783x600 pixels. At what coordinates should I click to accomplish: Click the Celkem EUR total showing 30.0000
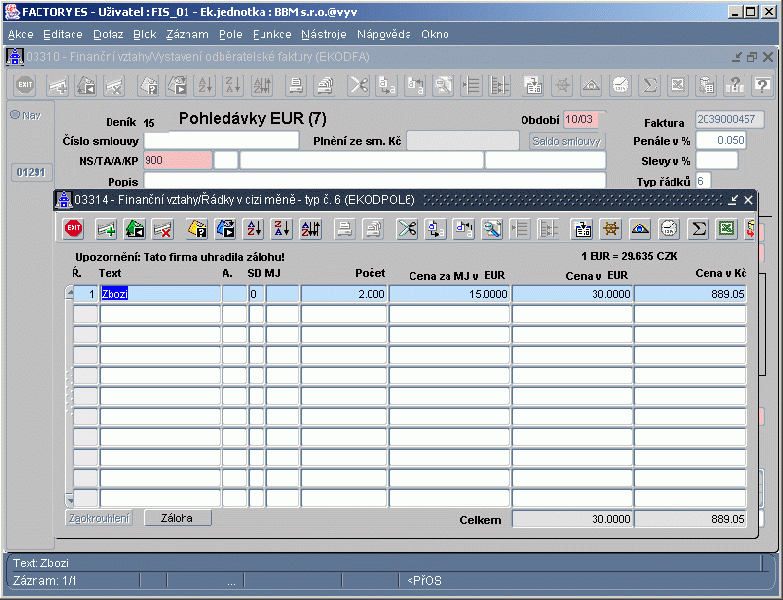pyautogui.click(x=572, y=519)
